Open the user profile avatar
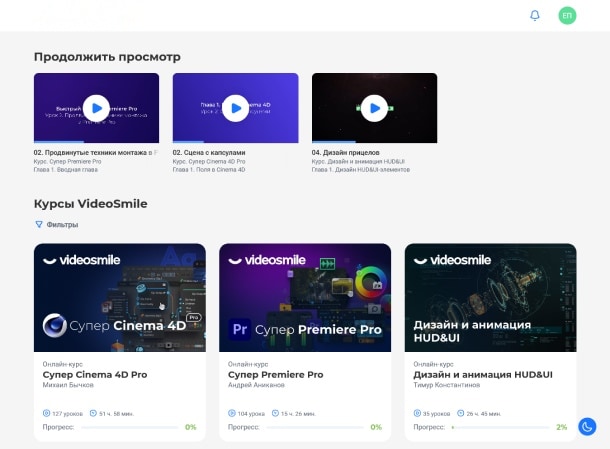Screen dimensions: 610x449 click(x=567, y=15)
